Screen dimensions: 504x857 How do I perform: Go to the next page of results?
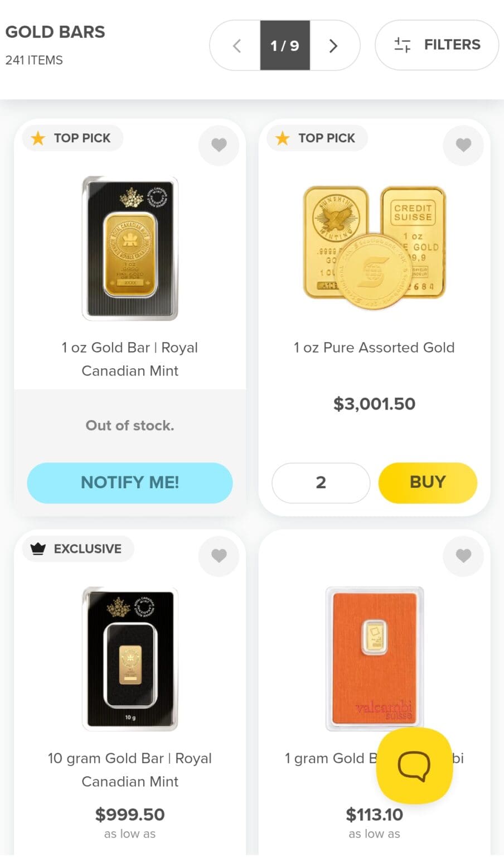[333, 46]
